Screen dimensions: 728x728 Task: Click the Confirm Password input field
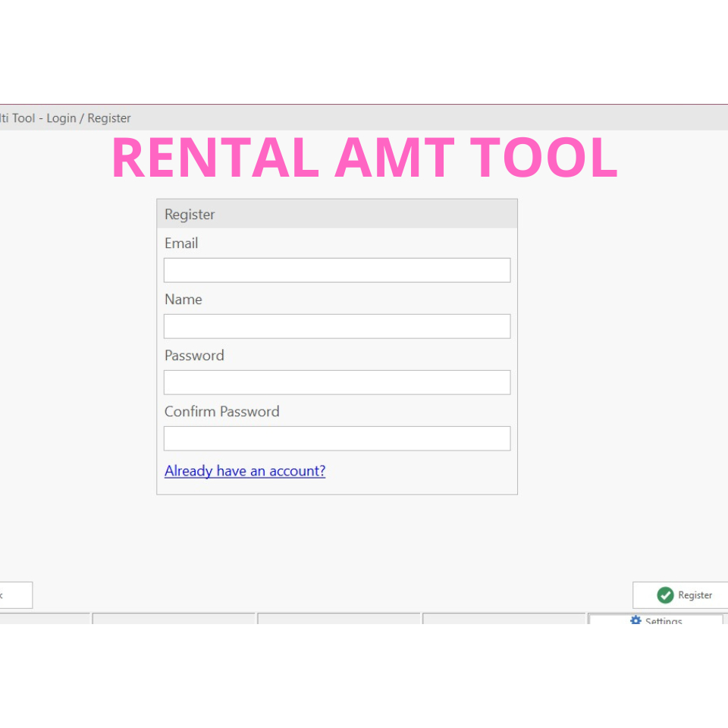click(x=337, y=438)
